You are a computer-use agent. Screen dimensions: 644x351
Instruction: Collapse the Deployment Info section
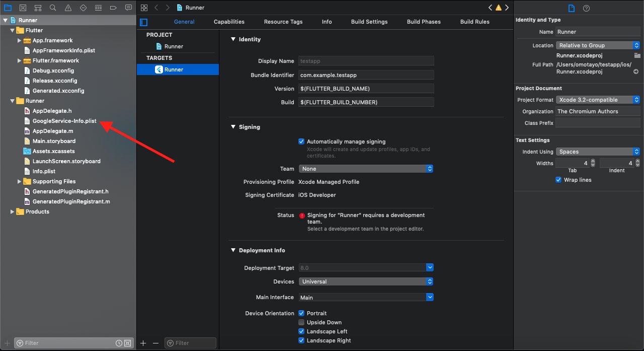233,250
